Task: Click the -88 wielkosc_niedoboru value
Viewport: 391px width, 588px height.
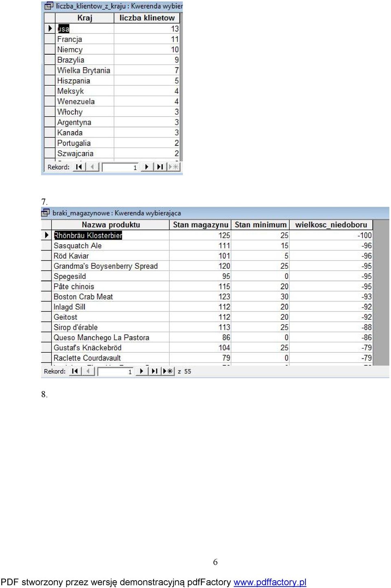Action: 331,327
